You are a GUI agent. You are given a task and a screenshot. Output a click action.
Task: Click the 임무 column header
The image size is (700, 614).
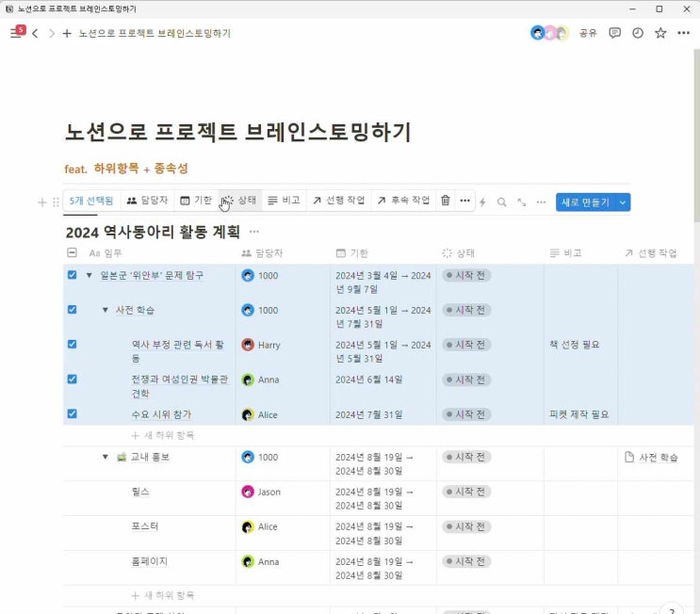click(106, 253)
